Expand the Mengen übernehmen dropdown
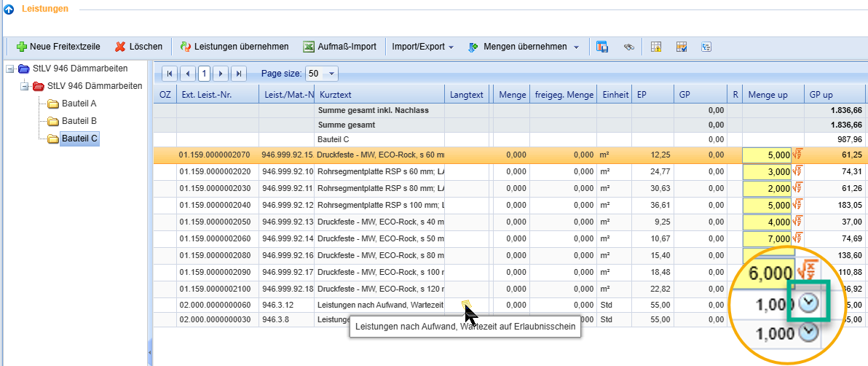Viewport: 868px width, 366px height. point(576,47)
